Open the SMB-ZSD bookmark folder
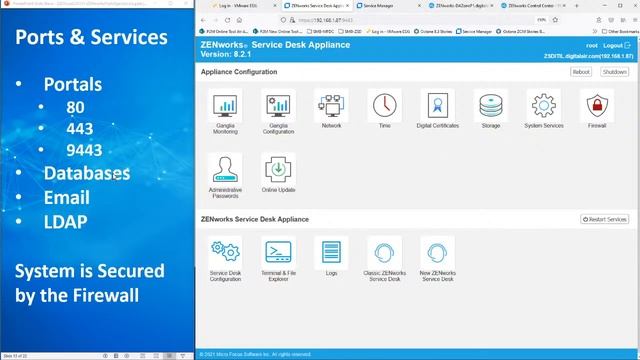This screenshot has width=640, height=360. point(350,31)
